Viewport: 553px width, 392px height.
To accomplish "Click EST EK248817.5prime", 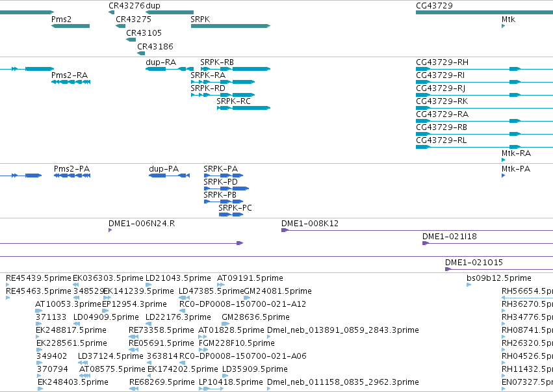I will click(38, 337).
